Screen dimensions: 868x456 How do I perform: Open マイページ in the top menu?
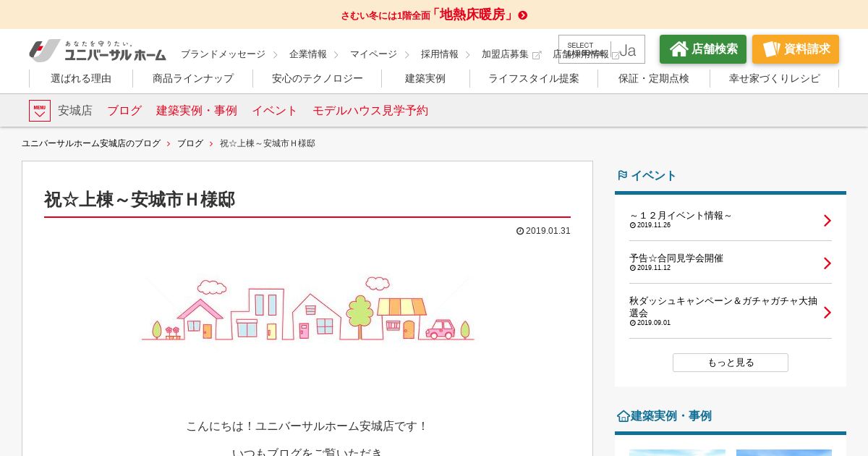pyautogui.click(x=373, y=54)
